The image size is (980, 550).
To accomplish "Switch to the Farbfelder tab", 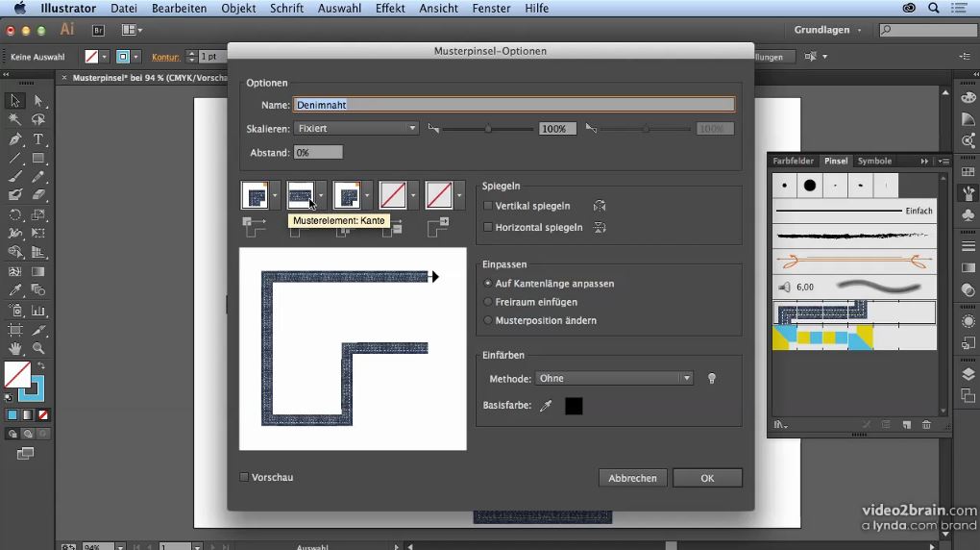I will (x=793, y=161).
